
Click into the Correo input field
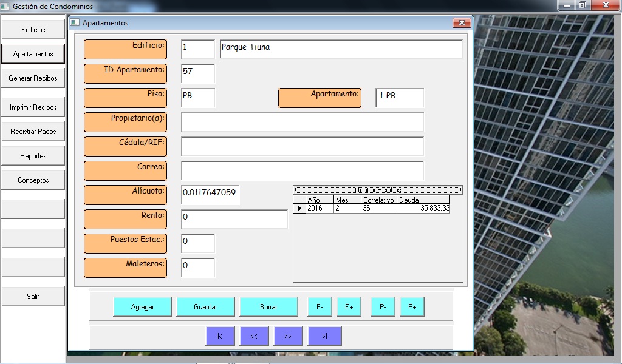pyautogui.click(x=302, y=170)
